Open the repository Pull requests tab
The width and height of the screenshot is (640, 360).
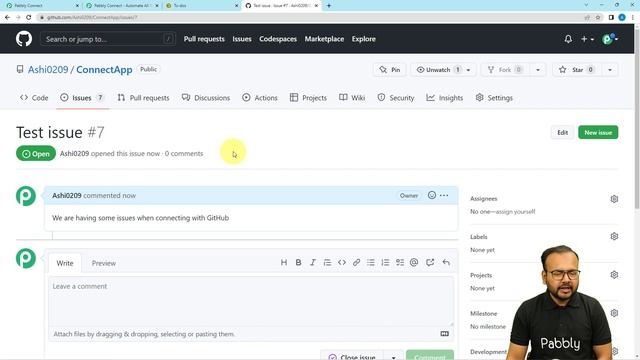click(x=143, y=98)
